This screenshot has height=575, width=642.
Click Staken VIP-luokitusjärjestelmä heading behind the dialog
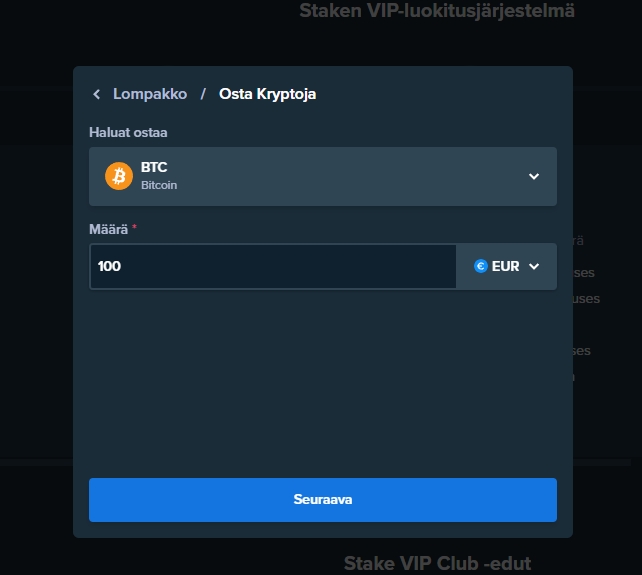point(437,12)
